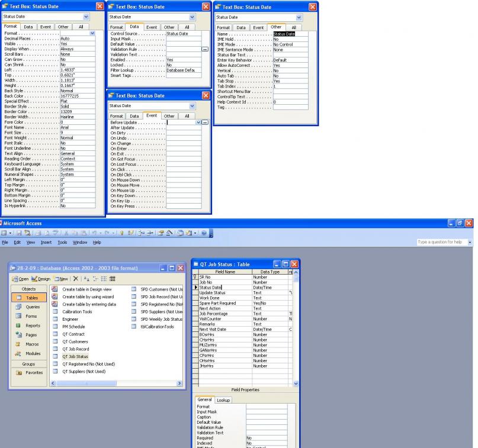Switch to List view in database window
The width and height of the screenshot is (478, 448).
click(104, 279)
